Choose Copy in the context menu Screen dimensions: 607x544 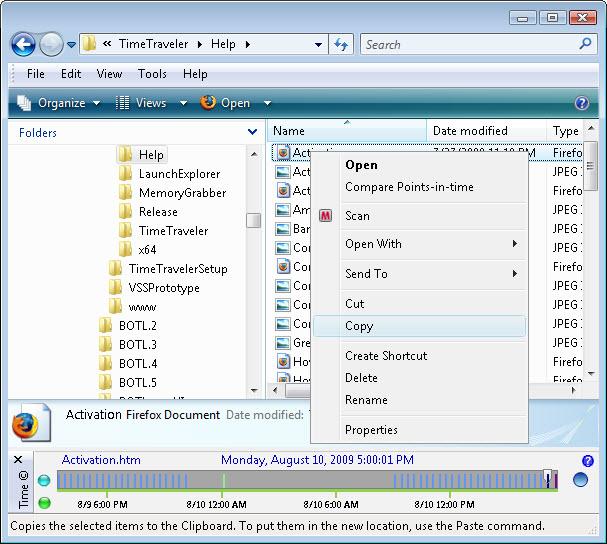[x=419, y=326]
